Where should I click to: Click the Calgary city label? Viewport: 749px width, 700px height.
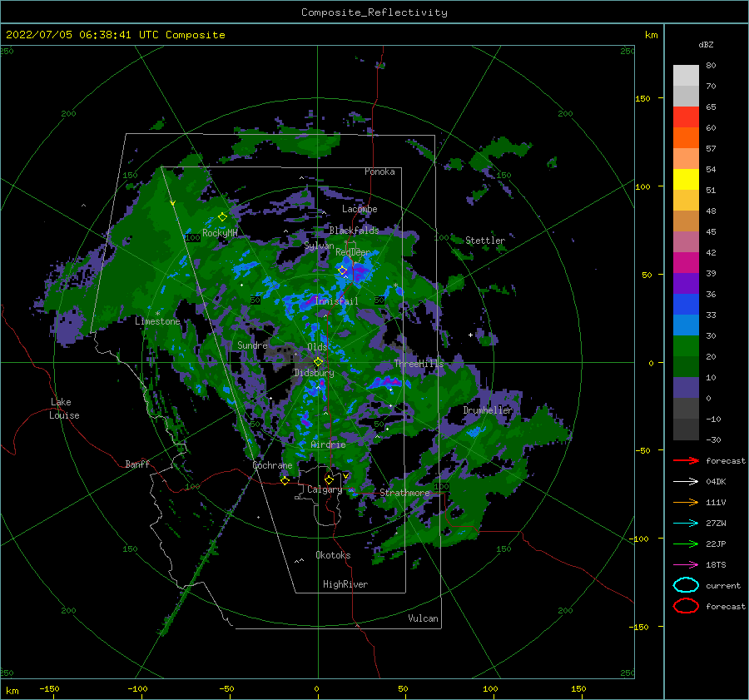point(325,489)
